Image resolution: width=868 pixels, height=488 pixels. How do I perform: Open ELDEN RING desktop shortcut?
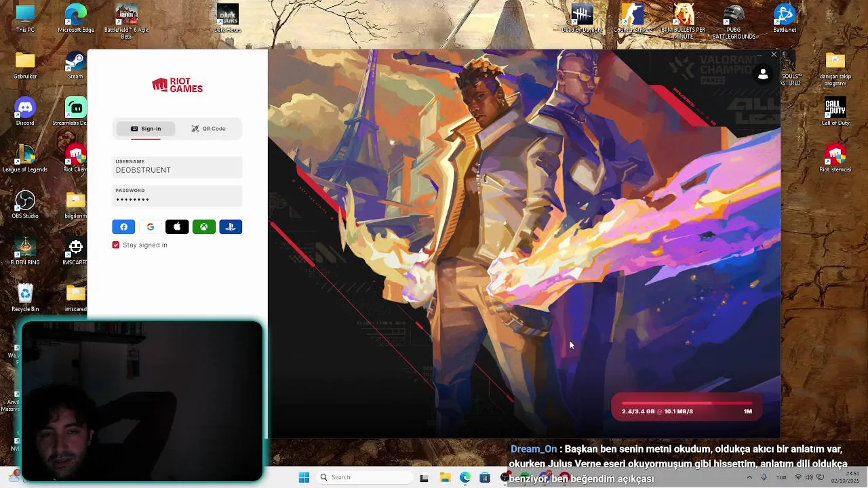[25, 251]
